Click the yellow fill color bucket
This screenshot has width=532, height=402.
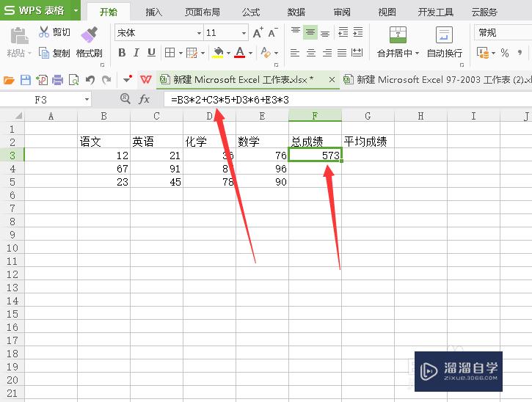point(218,53)
